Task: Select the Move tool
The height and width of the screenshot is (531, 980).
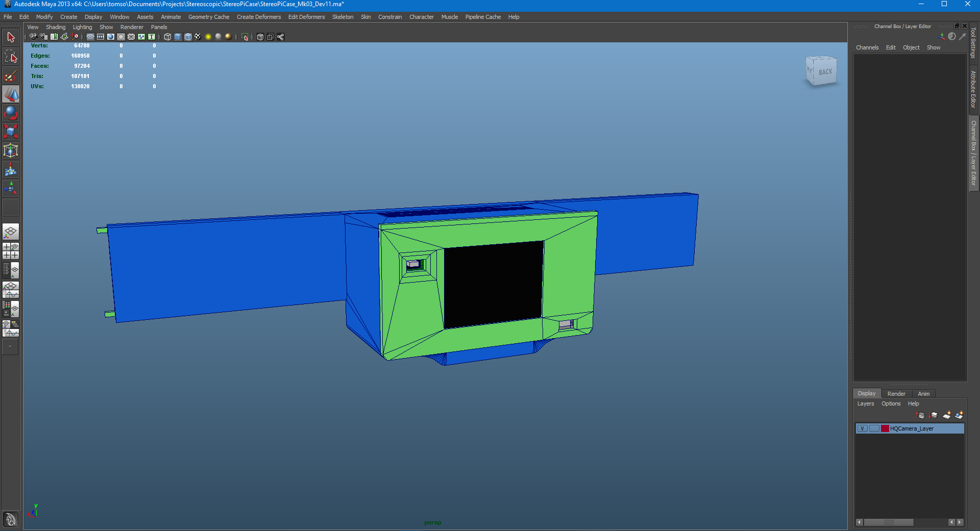Action: click(10, 94)
